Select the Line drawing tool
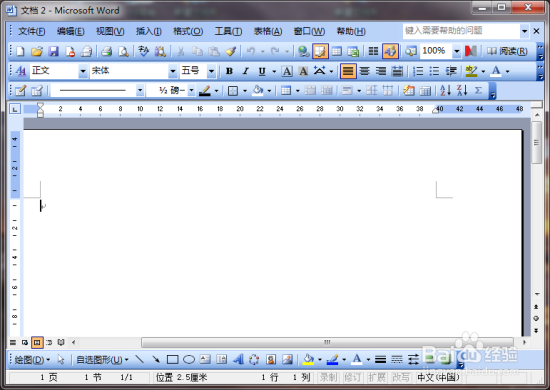550x390 pixels. (x=140, y=359)
